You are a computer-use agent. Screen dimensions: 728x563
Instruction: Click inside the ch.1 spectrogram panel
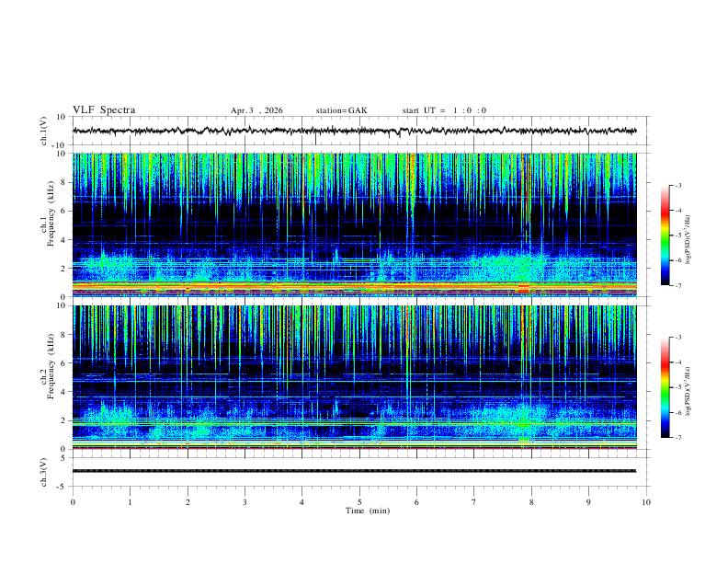[354, 224]
